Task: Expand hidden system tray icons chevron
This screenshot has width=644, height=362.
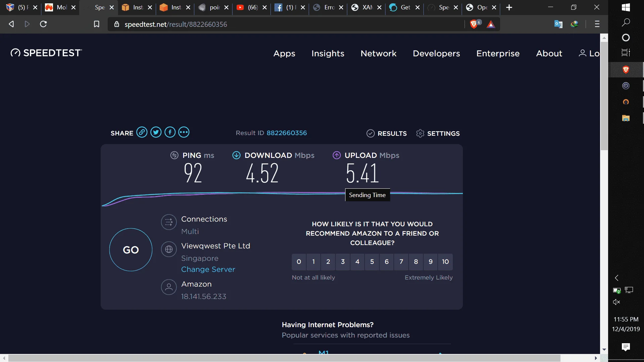Action: pyautogui.click(x=616, y=278)
